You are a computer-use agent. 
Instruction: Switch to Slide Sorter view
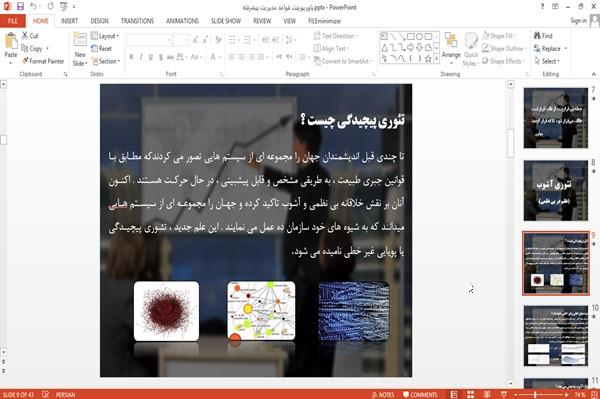[x=470, y=394]
